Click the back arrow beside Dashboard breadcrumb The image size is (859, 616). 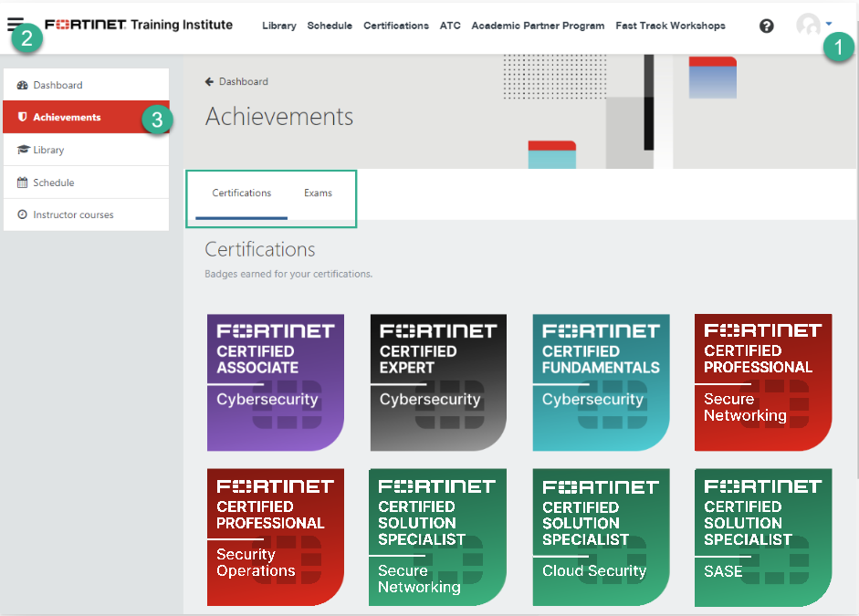(x=209, y=81)
